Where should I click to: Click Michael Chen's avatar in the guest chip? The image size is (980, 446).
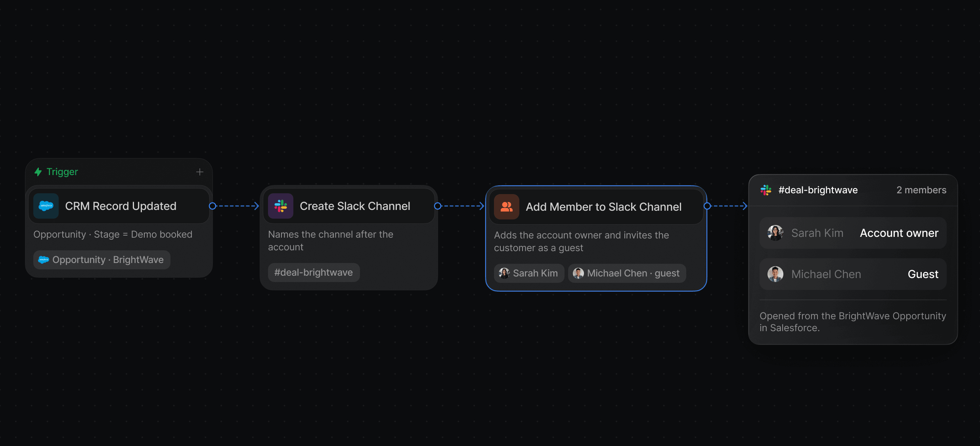578,273
